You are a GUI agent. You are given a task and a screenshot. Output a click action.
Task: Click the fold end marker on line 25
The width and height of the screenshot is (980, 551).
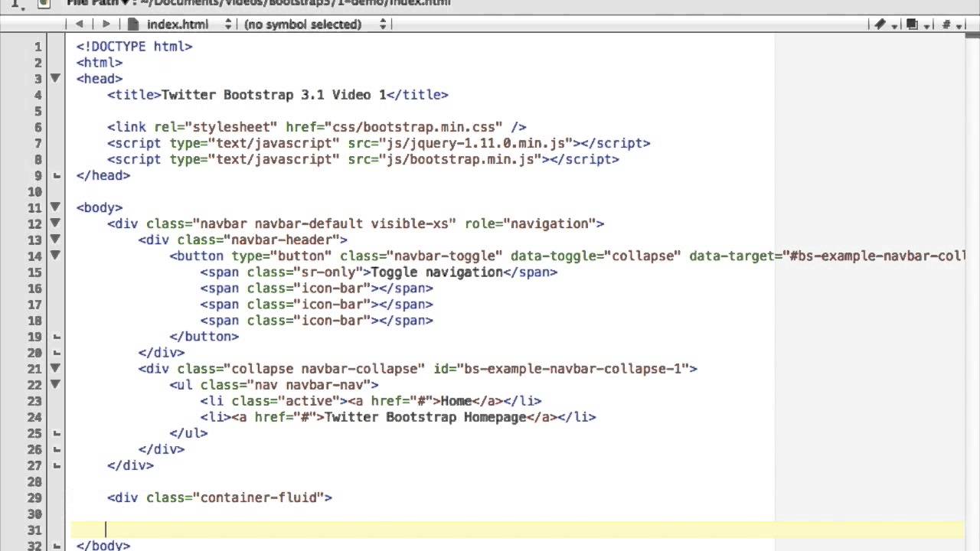point(55,432)
